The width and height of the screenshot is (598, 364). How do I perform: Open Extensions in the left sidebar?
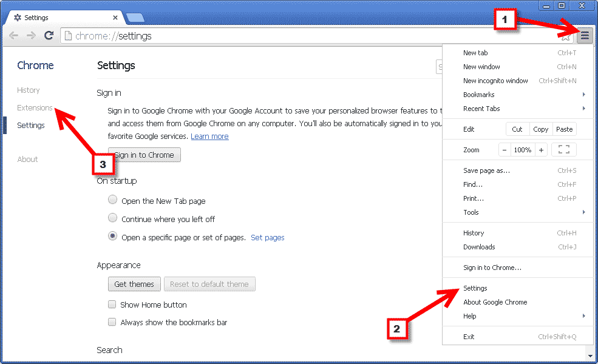click(x=35, y=107)
